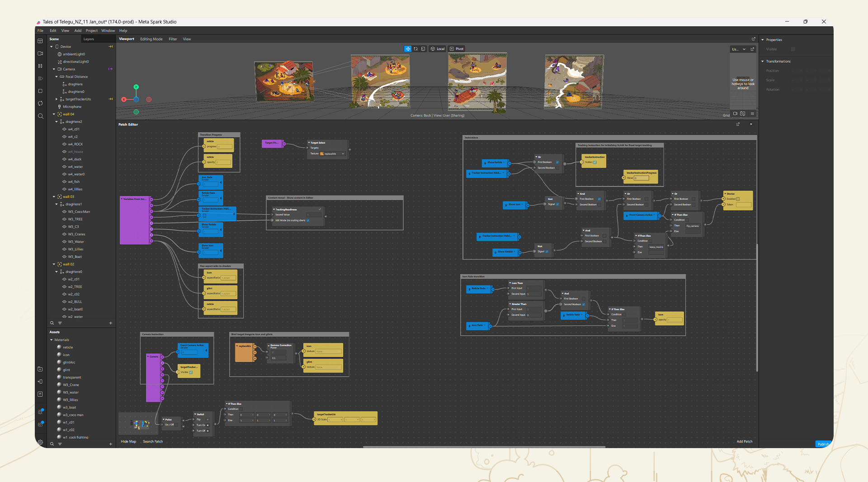868x482 pixels.
Task: Add an asset with the plus icon
Action: point(110,444)
